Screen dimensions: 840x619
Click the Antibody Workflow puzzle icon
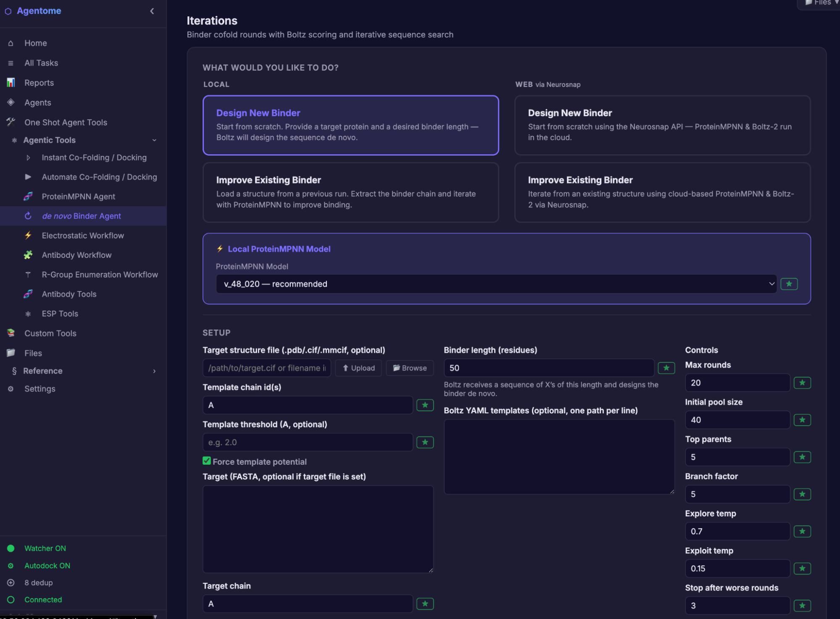(x=28, y=255)
